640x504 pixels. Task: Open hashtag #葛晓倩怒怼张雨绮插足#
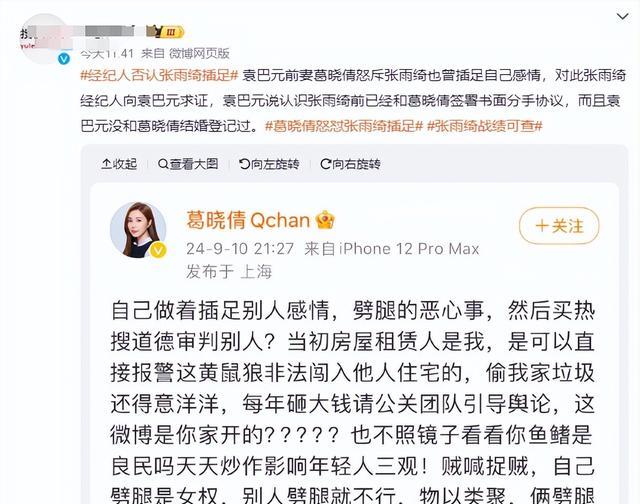pyautogui.click(x=344, y=126)
